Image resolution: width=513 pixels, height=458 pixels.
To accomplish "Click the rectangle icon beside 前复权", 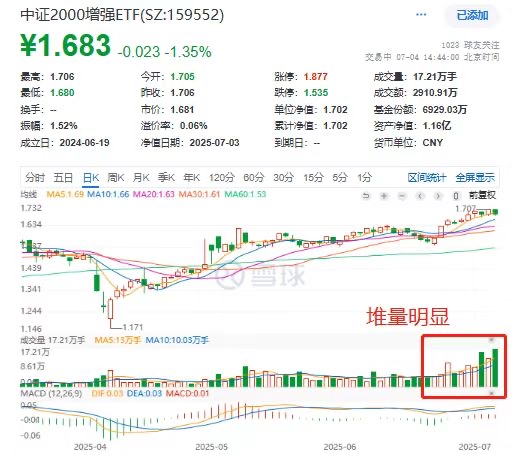I will coord(456,196).
